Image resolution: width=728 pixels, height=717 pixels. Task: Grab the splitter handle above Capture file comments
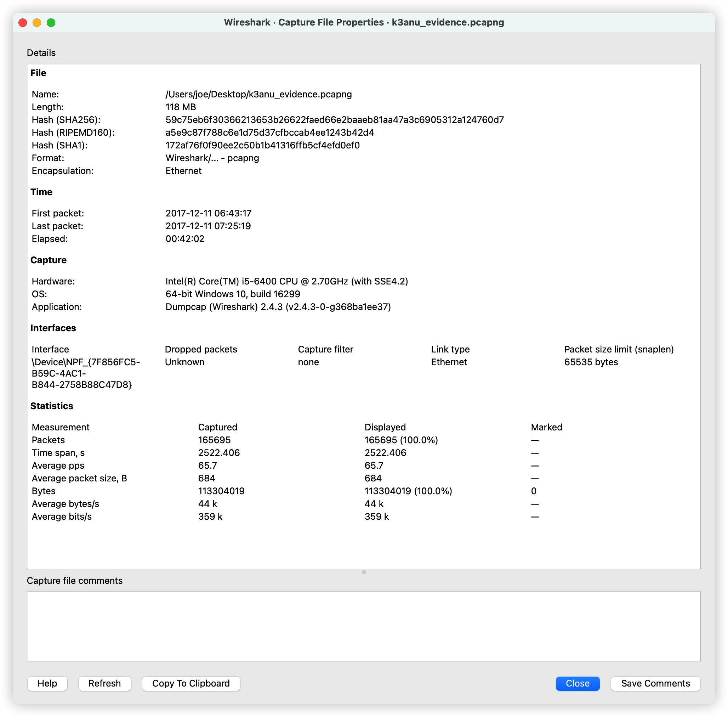point(364,572)
